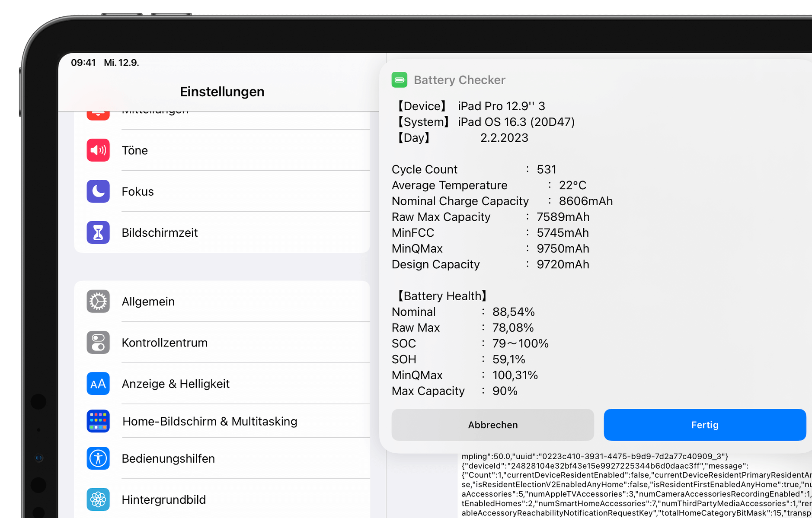Open Hintergrundbild settings

tap(222, 499)
